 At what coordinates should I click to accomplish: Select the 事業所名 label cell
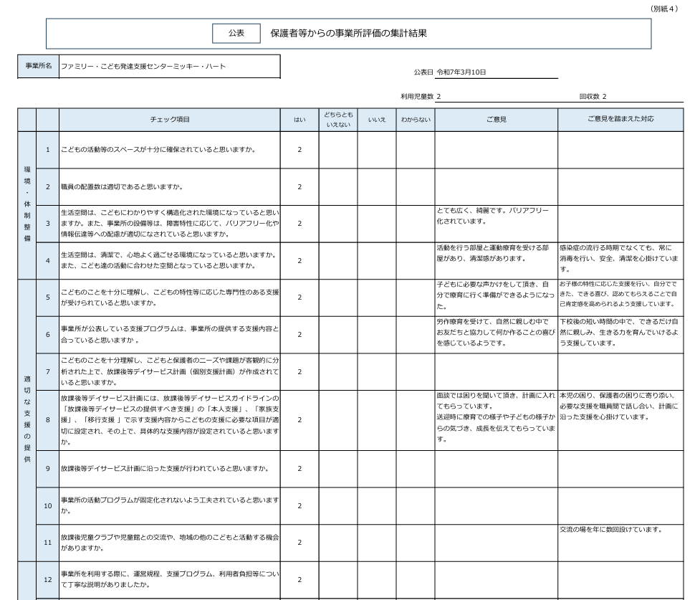tap(39, 67)
